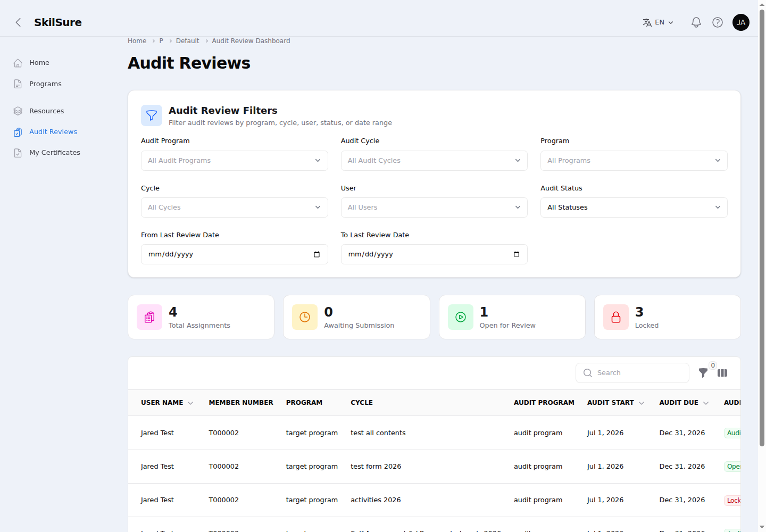Click the Audit Reviews clipboard icon in sidebar

(x=18, y=132)
